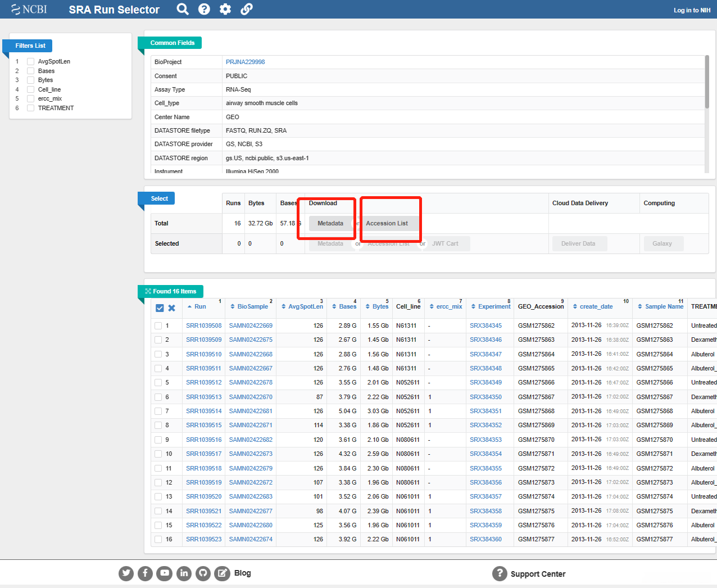Download Total Metadata button
This screenshot has height=588, width=717.
[x=330, y=223]
